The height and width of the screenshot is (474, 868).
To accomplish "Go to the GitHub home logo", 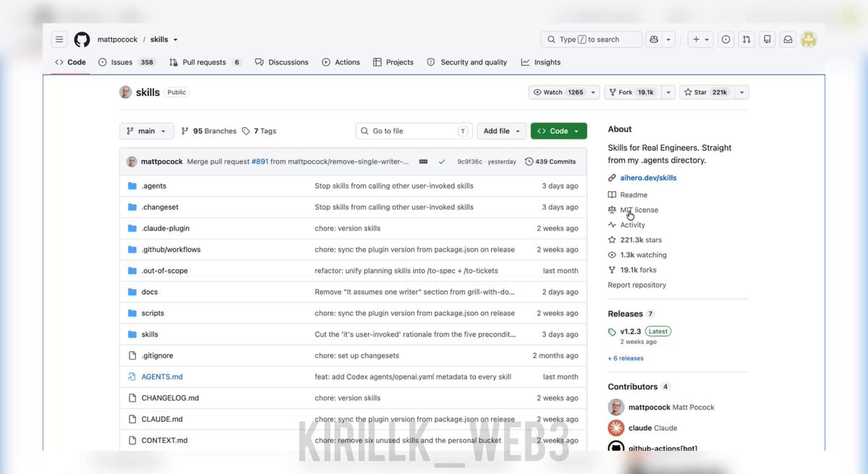I will pos(82,39).
